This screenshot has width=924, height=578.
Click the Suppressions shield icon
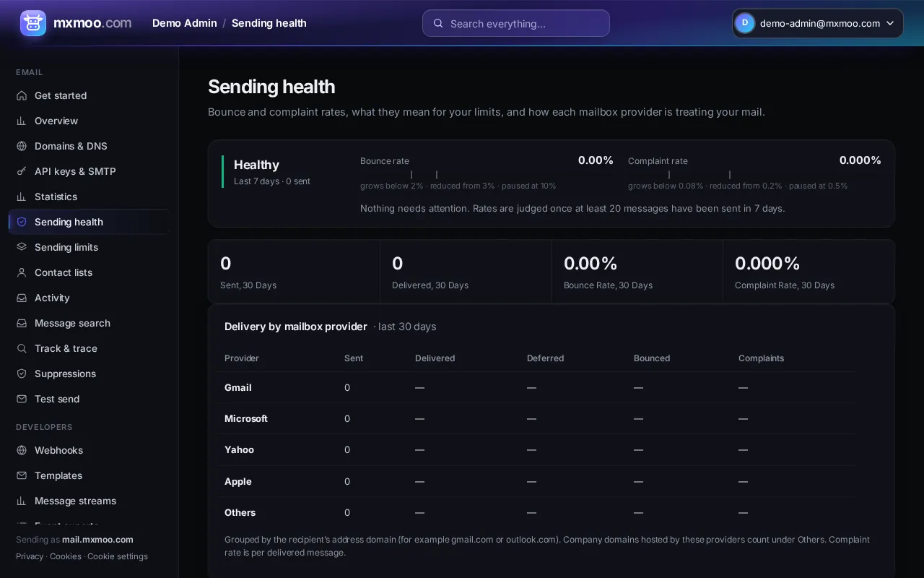click(22, 374)
